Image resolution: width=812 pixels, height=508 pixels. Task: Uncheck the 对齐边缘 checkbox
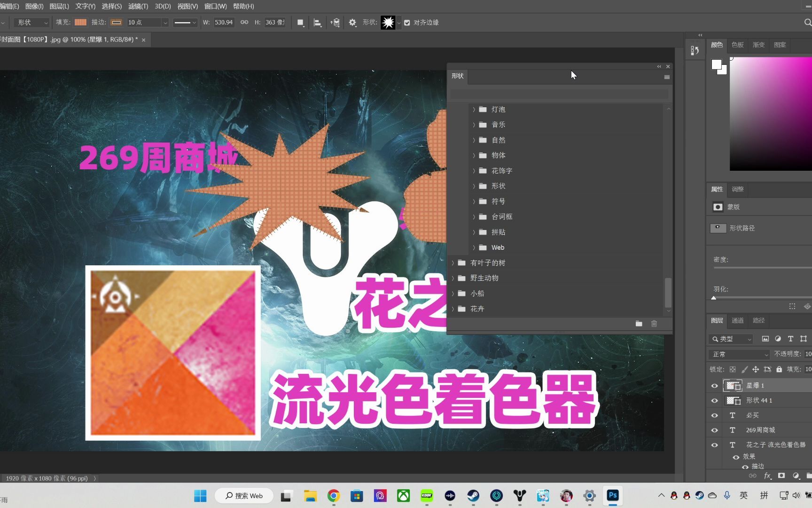click(x=407, y=23)
